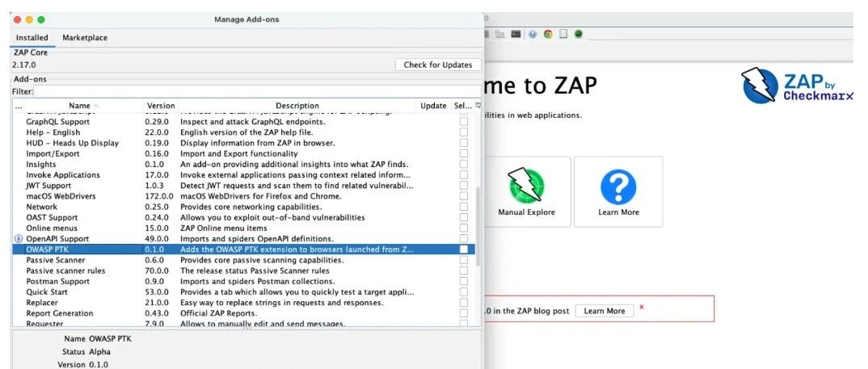868x369 pixels.
Task: Sort add-ons by Update column header
Action: [x=433, y=106]
